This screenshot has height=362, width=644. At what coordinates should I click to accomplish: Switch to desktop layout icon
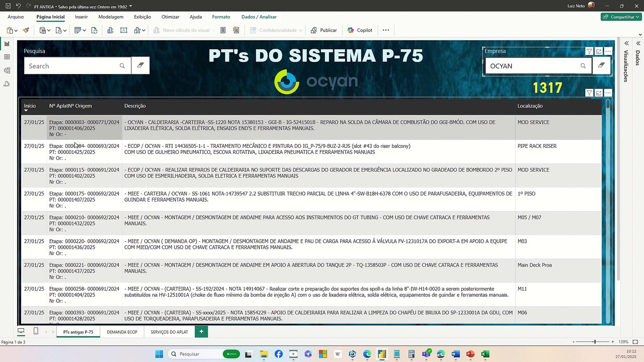click(x=21, y=331)
